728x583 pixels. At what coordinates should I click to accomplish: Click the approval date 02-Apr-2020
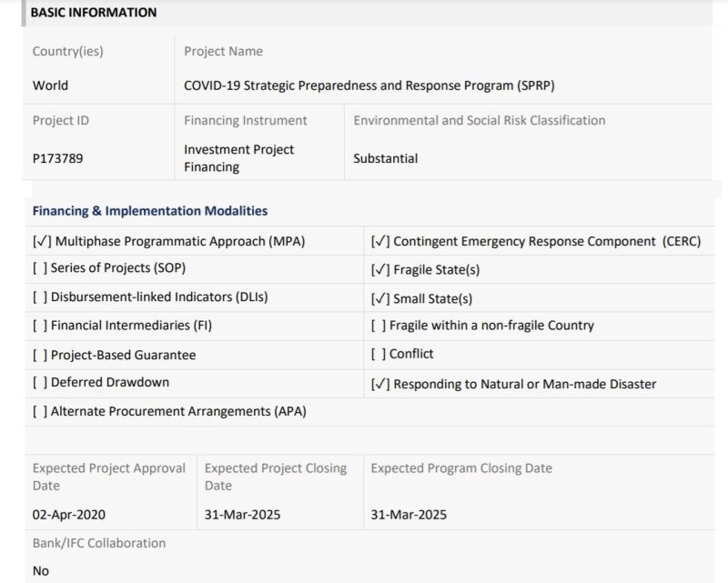(x=69, y=514)
